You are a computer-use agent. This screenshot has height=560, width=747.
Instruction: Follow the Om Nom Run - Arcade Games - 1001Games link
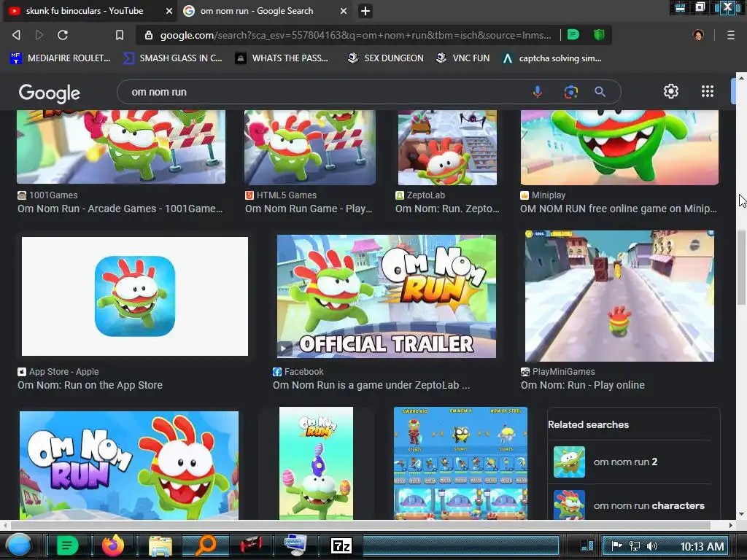pyautogui.click(x=120, y=209)
